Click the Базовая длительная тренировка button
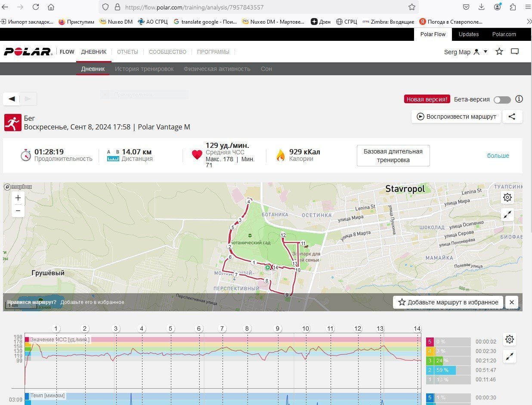Screen dimensions: 532x405 click(393, 156)
